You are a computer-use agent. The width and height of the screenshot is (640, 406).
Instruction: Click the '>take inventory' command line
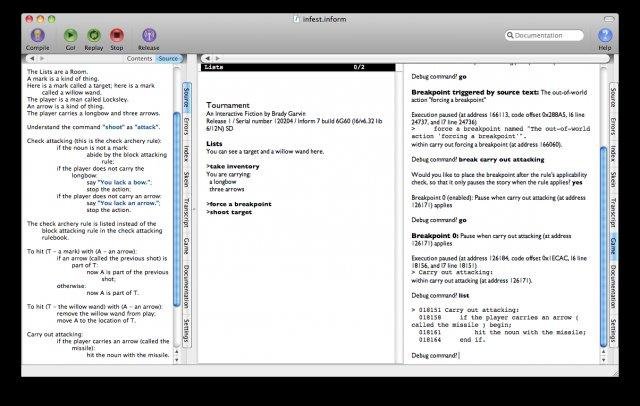(x=233, y=166)
